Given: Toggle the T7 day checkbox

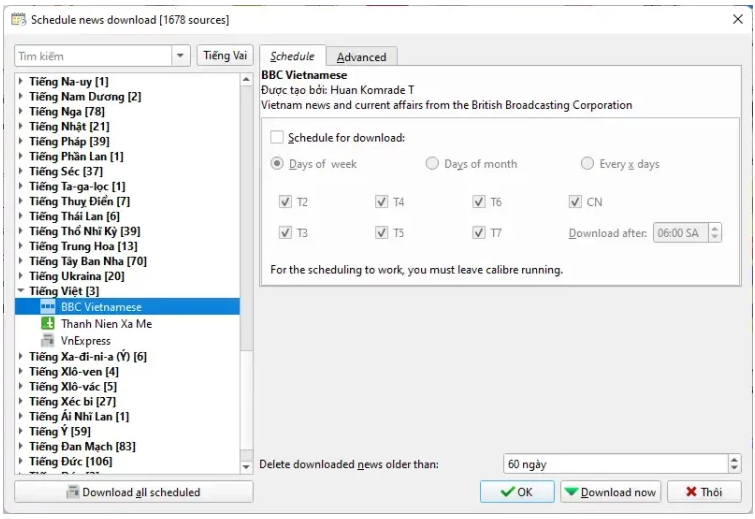Looking at the screenshot, I should (x=479, y=233).
